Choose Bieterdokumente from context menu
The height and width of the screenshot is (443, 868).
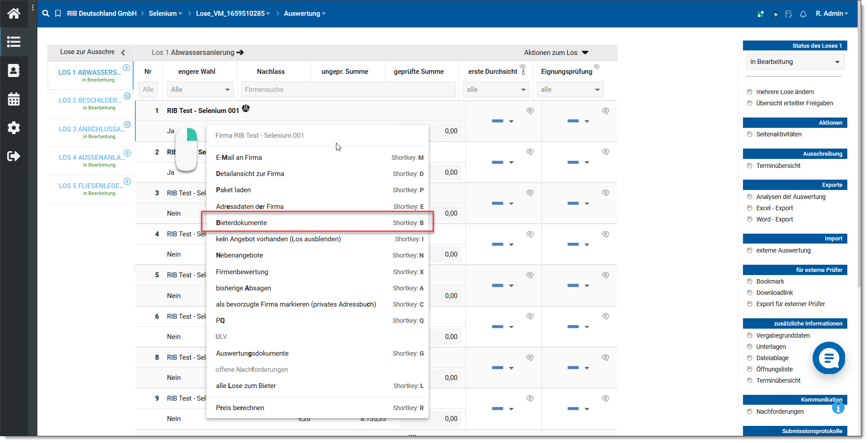pyautogui.click(x=318, y=223)
